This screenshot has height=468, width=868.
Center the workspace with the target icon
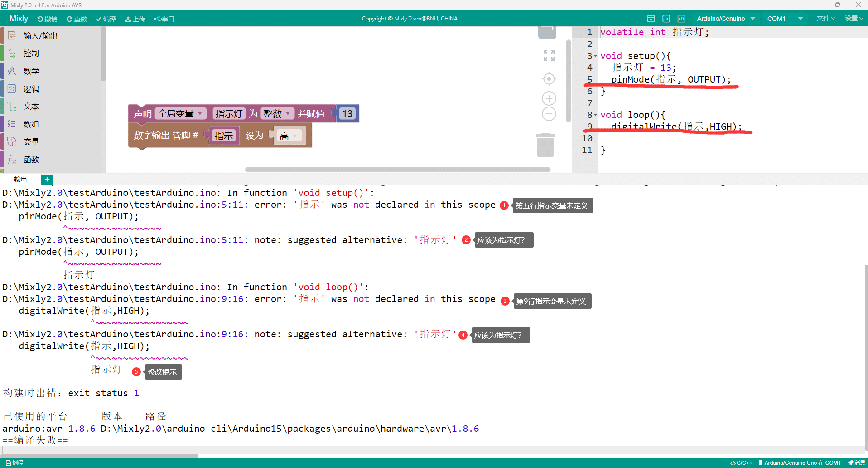549,79
